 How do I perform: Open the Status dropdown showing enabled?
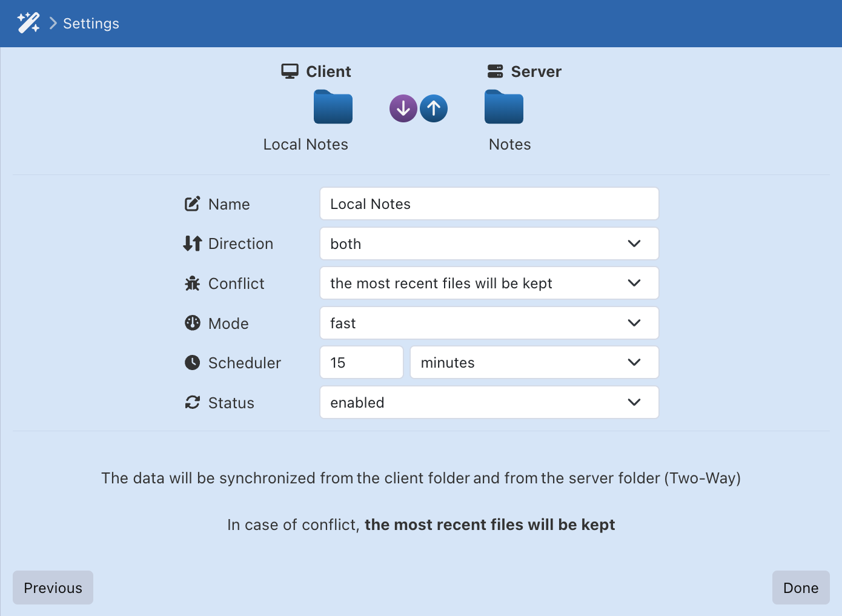tap(489, 402)
